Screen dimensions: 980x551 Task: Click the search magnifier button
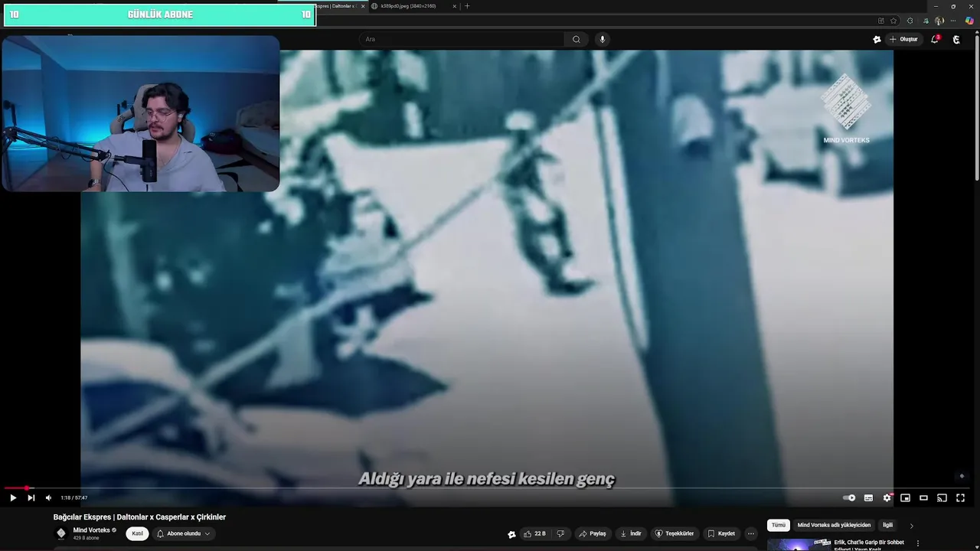(577, 39)
